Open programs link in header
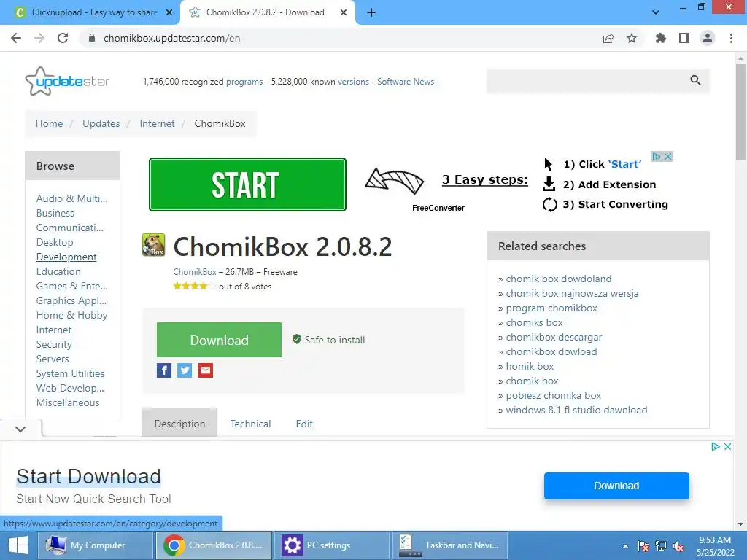Screen dimensions: 747x560 [x=244, y=82]
